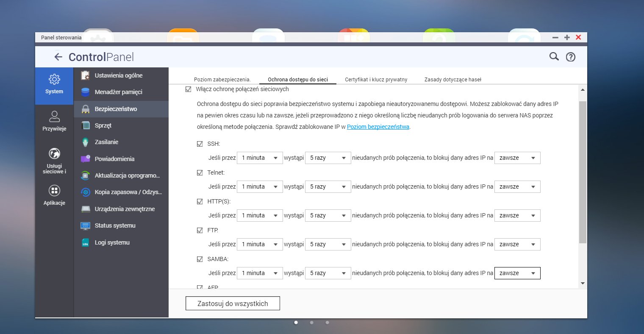Click the Urządzenia zewnętrzne drive icon
Screen dimensions: 644x334
tap(86, 209)
